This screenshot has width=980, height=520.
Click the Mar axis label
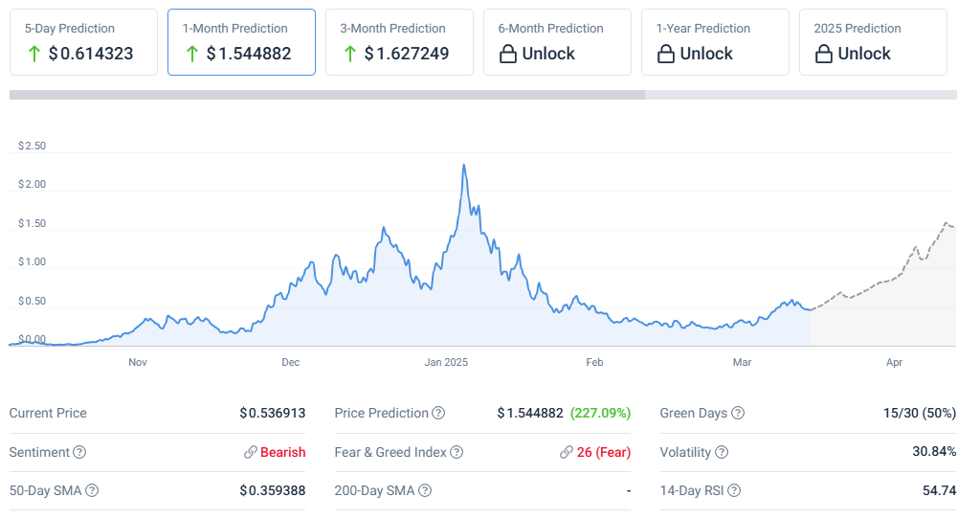[x=742, y=362]
